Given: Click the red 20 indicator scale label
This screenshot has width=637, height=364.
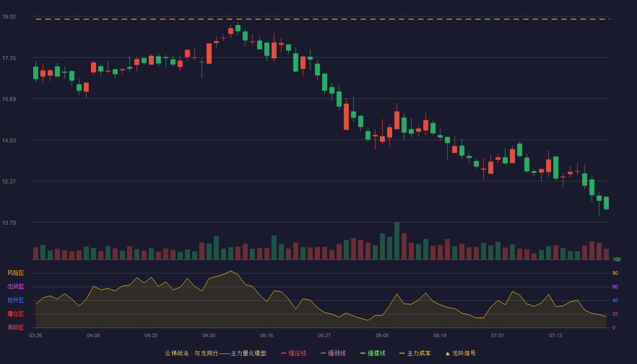Looking at the screenshot, I should pos(615,314).
